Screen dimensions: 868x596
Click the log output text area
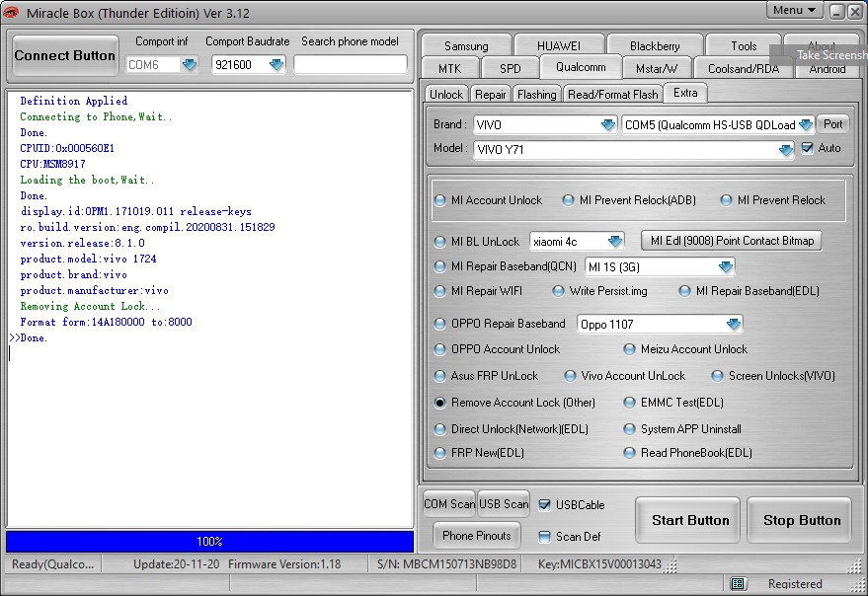coord(210,309)
